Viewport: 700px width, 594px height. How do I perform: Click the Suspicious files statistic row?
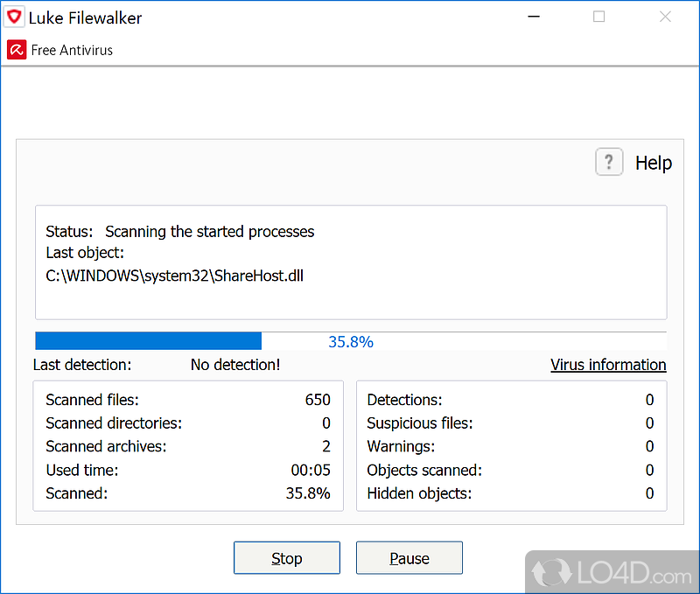(510, 423)
